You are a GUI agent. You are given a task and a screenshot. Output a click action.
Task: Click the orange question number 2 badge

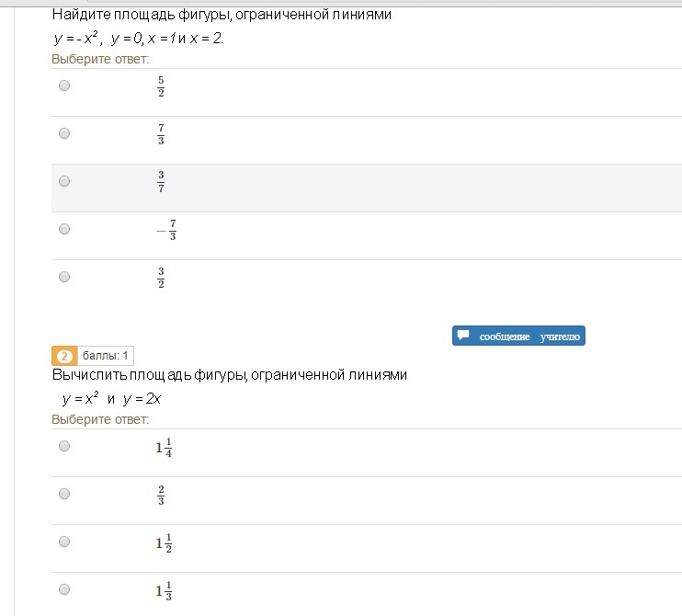point(64,356)
